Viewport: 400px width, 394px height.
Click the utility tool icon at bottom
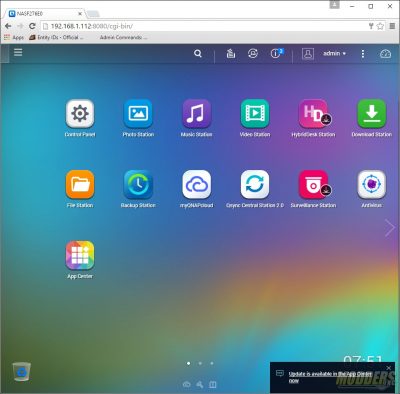coord(200,385)
